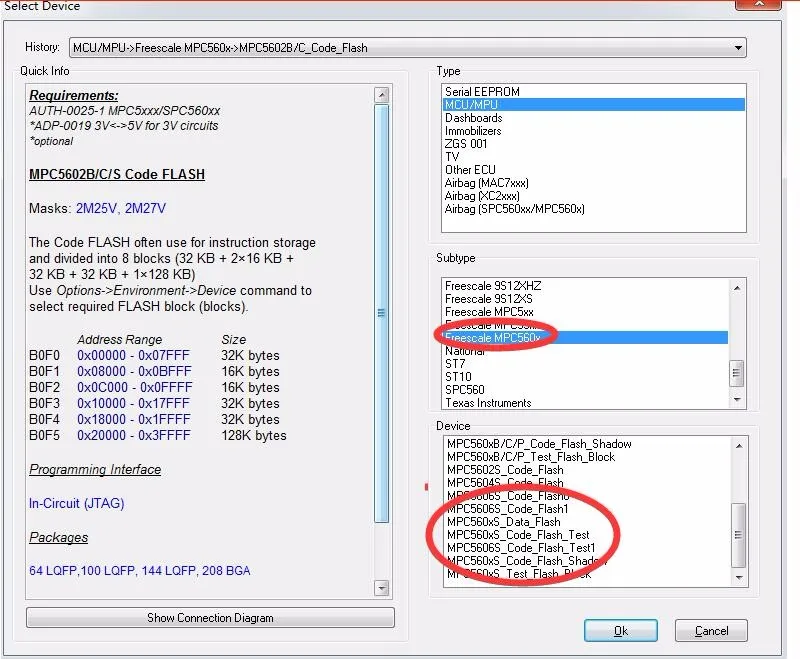Select Serial EEPROM in Type list
Image resolution: width=800 pixels, height=659 pixels.
pos(593,92)
